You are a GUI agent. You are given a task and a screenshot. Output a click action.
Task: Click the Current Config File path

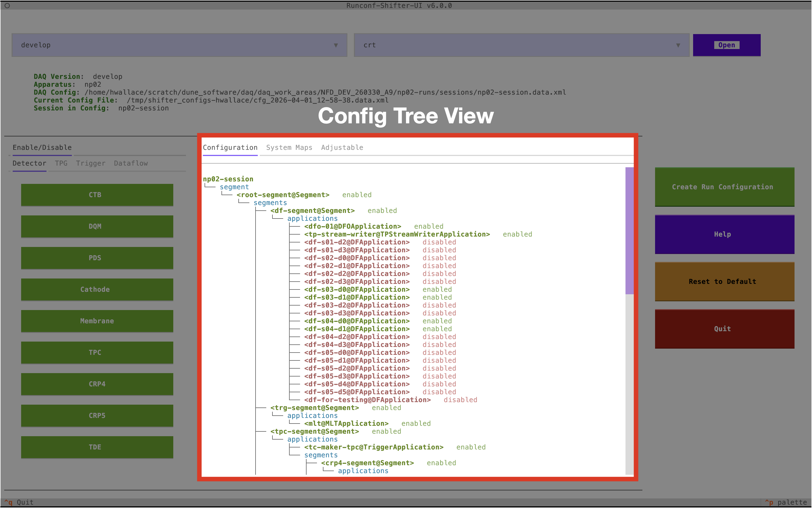(x=258, y=100)
